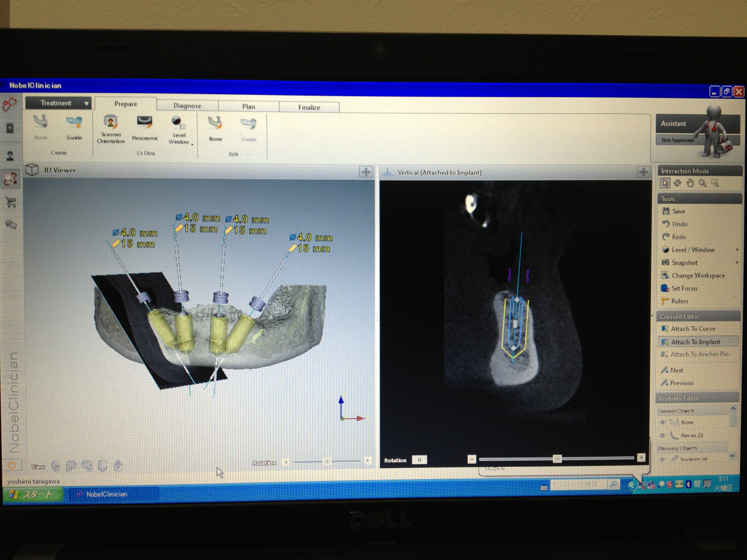
Task: Go to Next implant slice
Action: coord(672,370)
